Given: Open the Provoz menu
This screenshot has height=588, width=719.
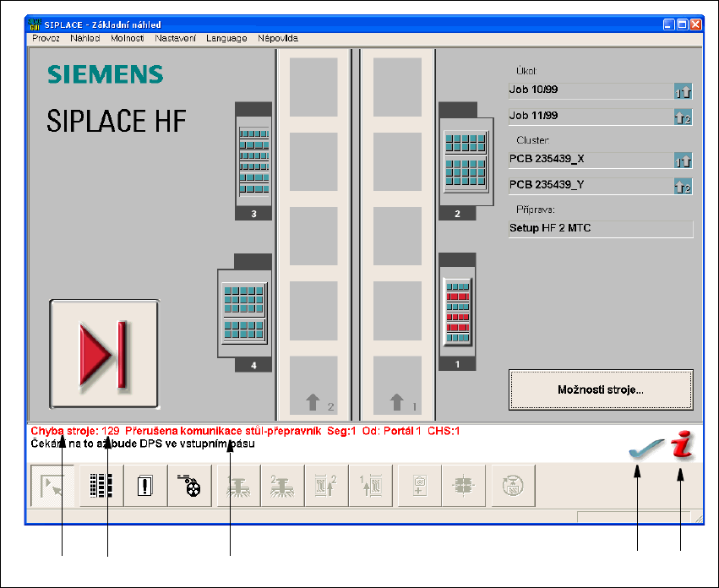Looking at the screenshot, I should tap(46, 38).
